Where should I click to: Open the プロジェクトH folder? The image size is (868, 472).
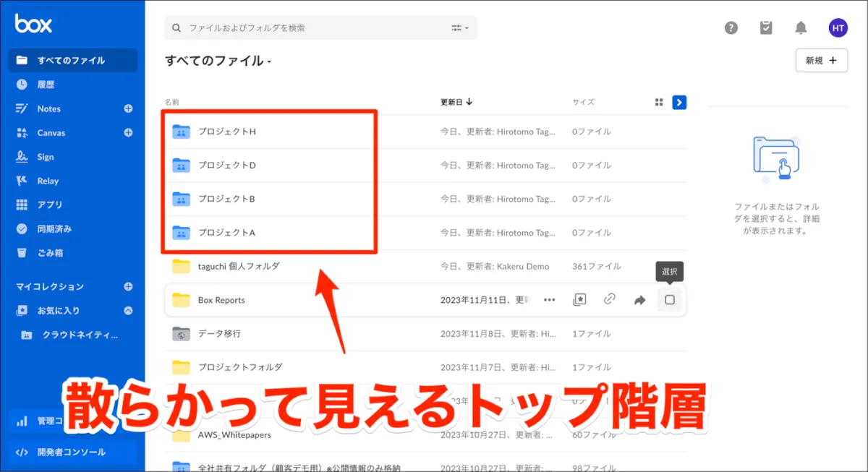[226, 132]
